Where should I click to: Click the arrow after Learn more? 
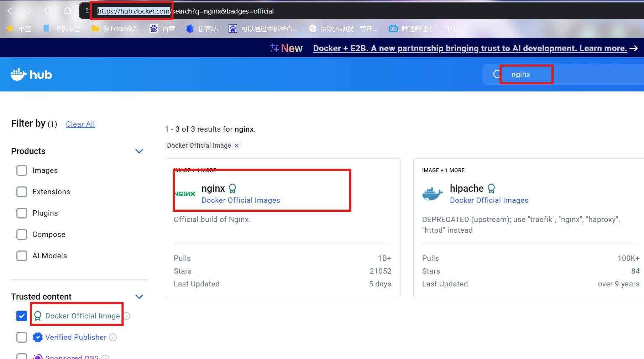[x=634, y=48]
